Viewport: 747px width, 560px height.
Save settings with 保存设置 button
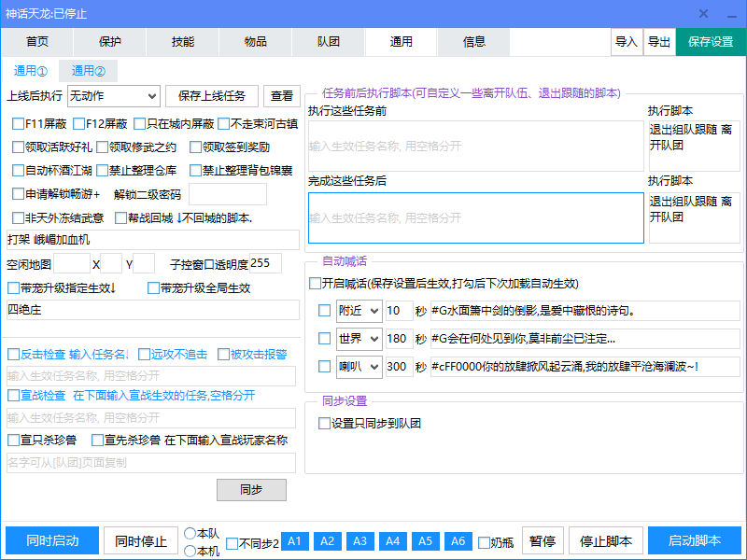711,42
